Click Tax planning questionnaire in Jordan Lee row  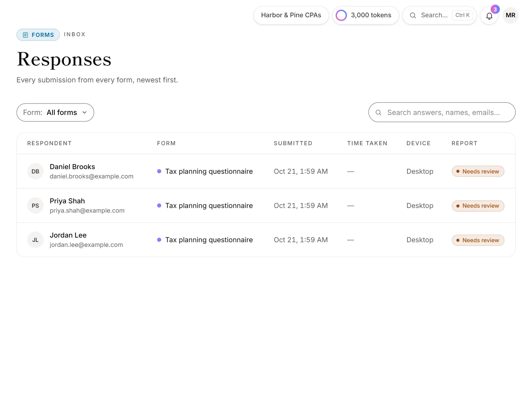point(209,240)
